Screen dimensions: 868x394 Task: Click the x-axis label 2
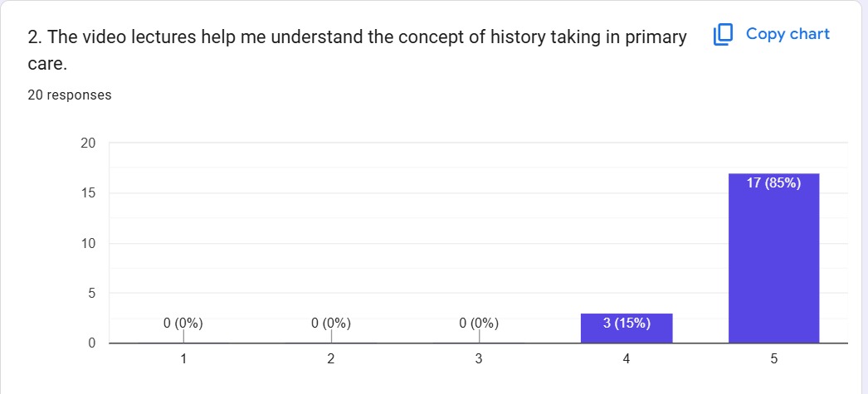(x=331, y=359)
